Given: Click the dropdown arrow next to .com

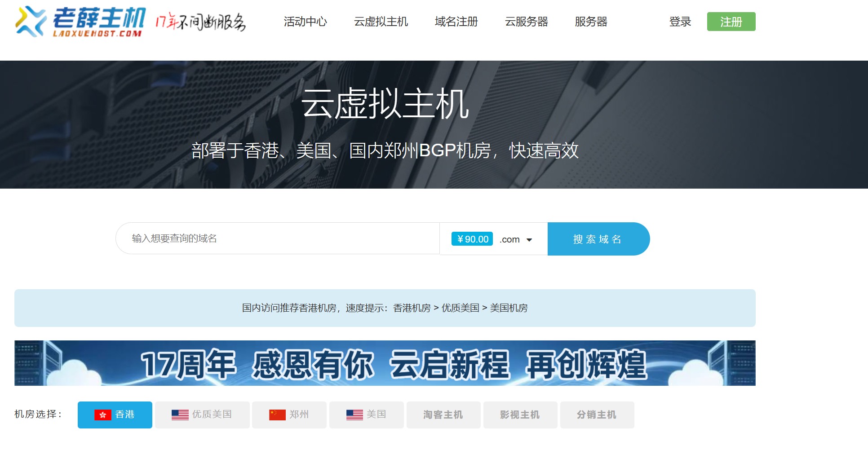Looking at the screenshot, I should tap(529, 240).
